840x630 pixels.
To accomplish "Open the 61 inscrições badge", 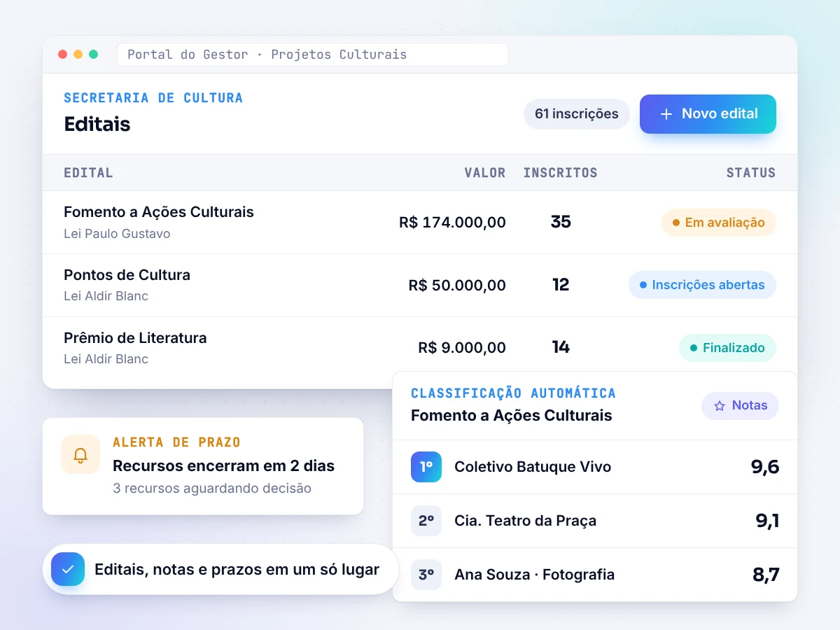I will click(577, 114).
